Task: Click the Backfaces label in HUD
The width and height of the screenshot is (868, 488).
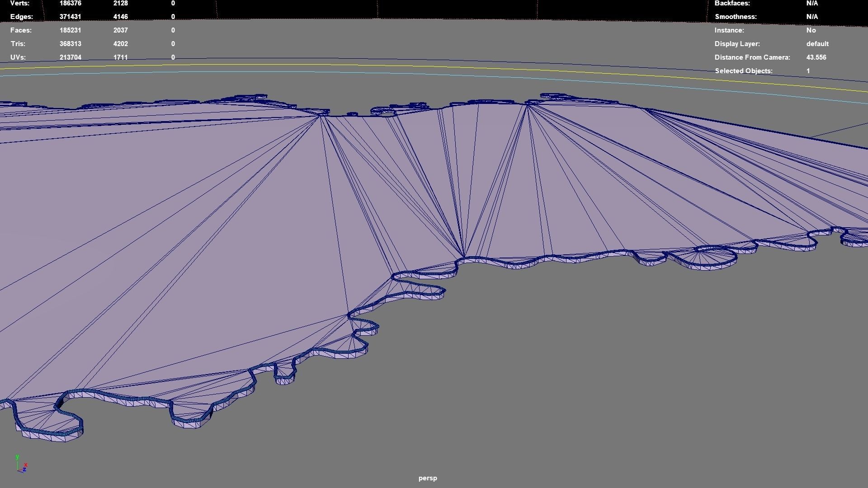Action: point(732,3)
